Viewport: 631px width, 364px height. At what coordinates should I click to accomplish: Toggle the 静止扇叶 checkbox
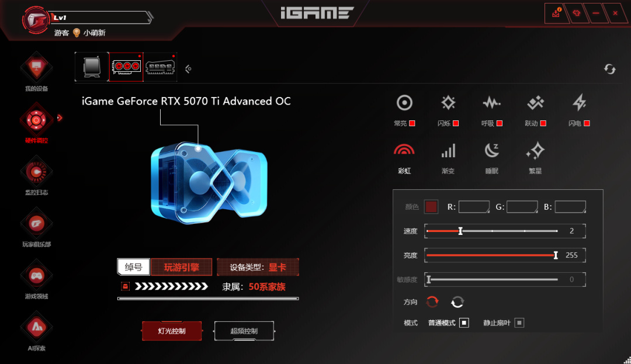pos(519,323)
